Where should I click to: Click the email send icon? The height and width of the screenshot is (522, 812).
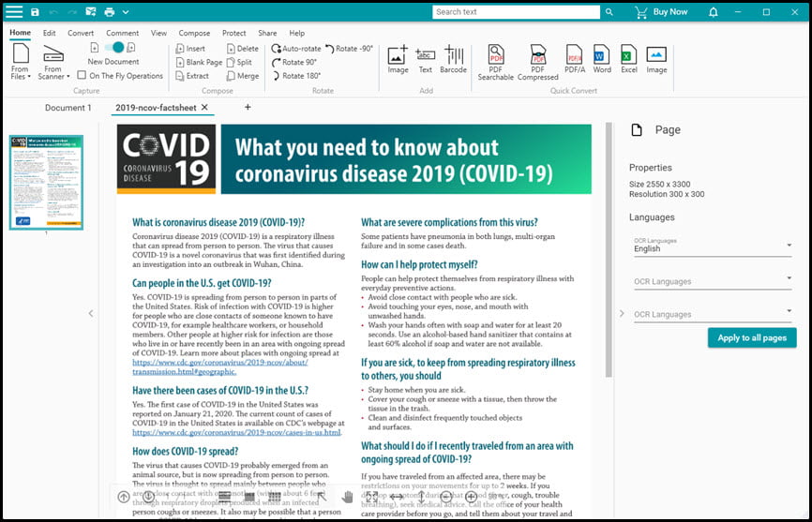tap(91, 12)
